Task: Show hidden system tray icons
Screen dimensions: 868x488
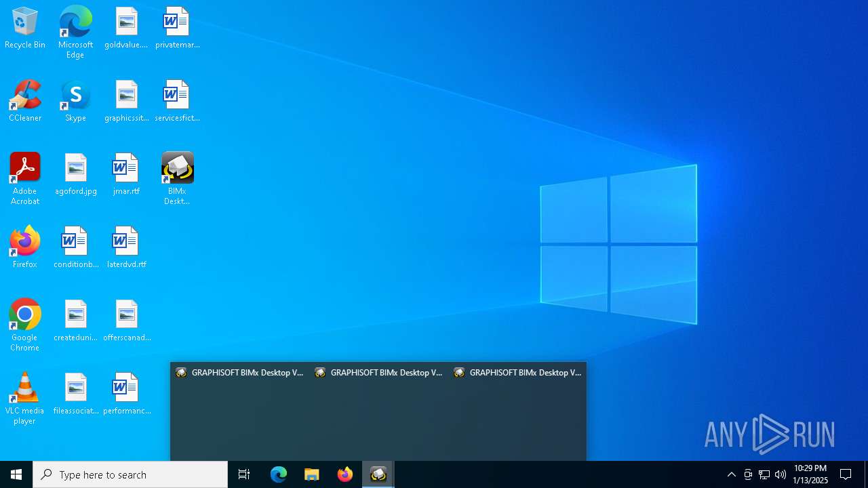Action: coord(732,474)
